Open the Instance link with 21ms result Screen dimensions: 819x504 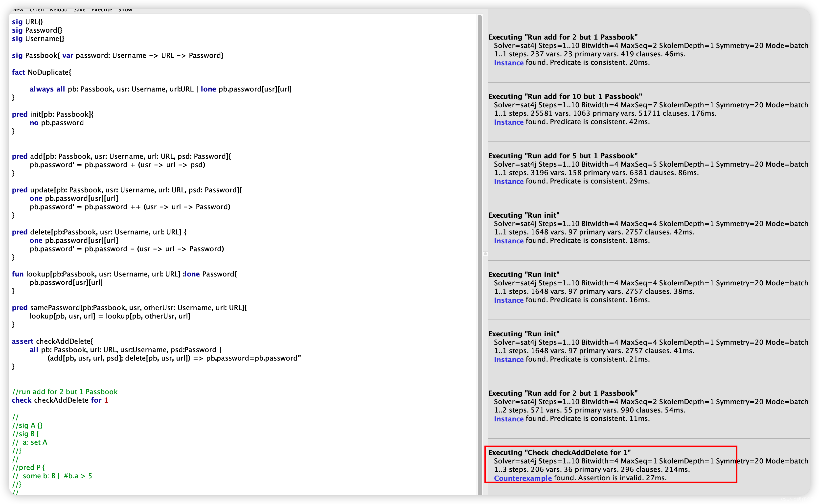[509, 359]
